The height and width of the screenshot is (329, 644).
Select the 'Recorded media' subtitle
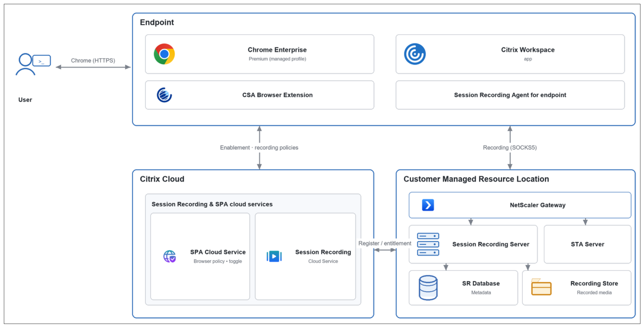(x=594, y=293)
